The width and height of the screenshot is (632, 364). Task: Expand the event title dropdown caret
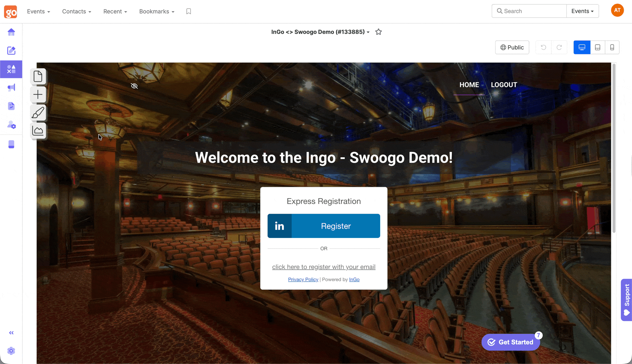(x=368, y=32)
